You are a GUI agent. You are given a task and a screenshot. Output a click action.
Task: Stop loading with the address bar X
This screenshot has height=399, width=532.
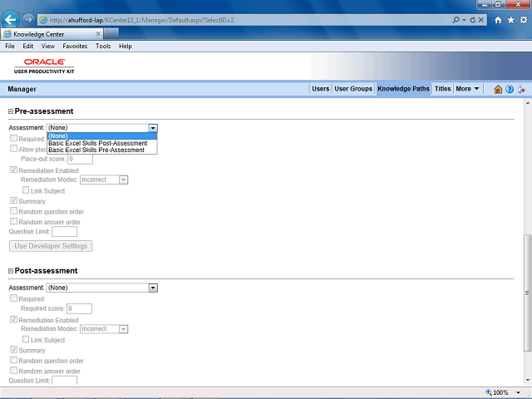click(481, 20)
